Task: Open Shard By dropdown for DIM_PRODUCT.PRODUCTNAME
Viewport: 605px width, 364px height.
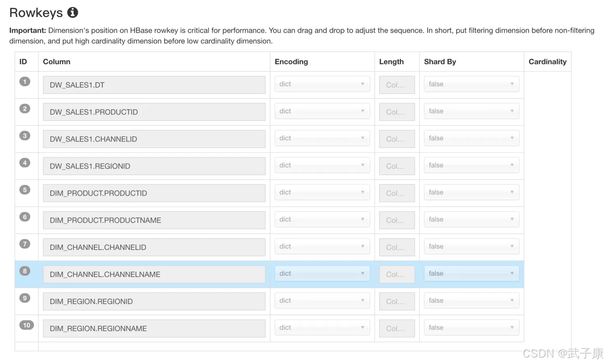Action: click(471, 220)
